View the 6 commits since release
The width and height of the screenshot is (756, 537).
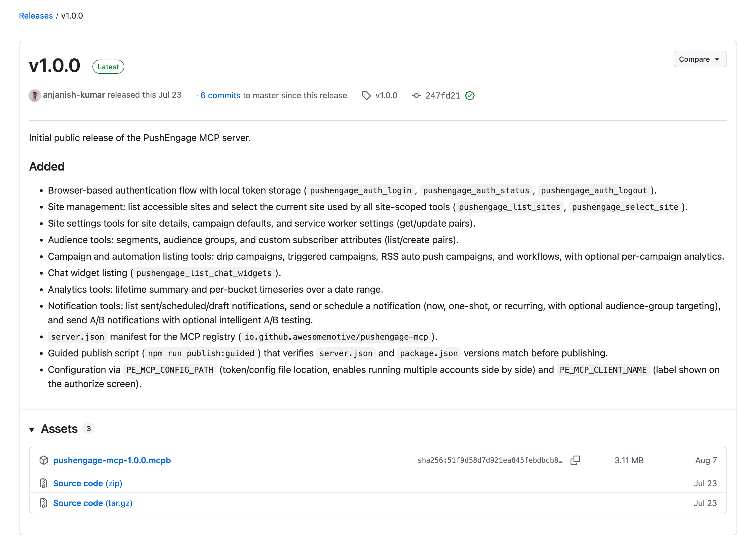click(220, 95)
